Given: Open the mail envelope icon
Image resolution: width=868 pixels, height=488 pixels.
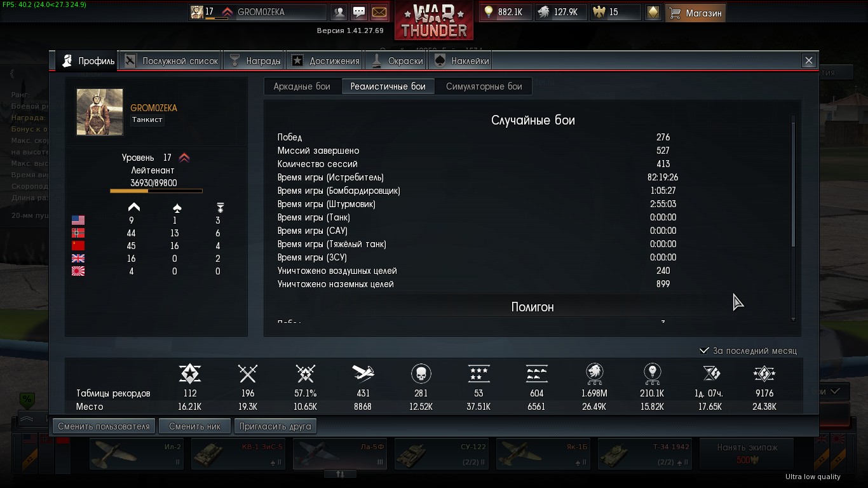Looking at the screenshot, I should pos(379,12).
